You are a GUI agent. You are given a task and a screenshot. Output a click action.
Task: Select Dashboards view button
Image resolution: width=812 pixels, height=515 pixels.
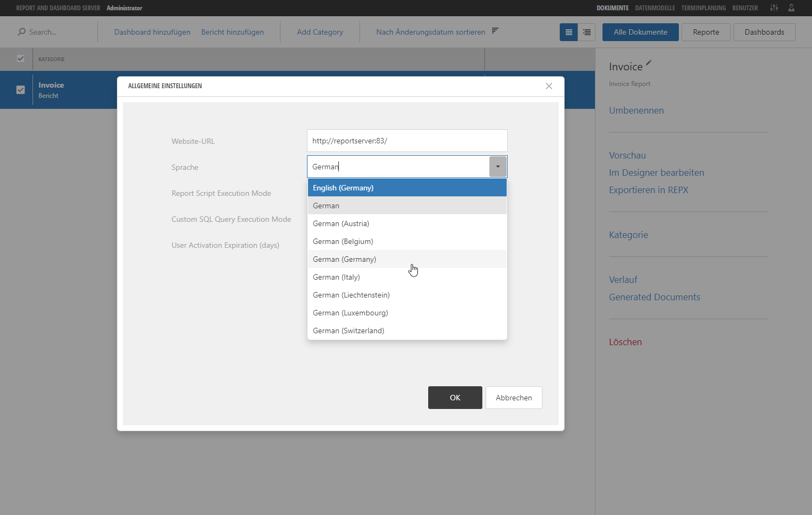(764, 32)
